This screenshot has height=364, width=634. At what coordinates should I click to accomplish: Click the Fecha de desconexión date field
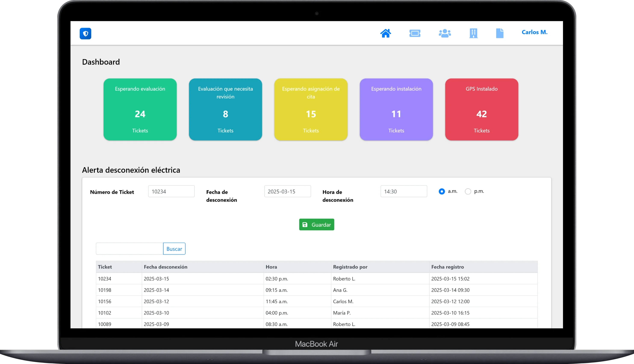tap(287, 191)
